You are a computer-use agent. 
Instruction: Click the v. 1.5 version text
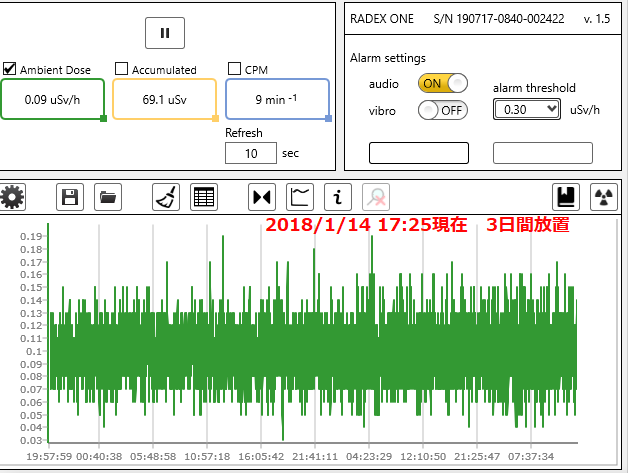(597, 19)
